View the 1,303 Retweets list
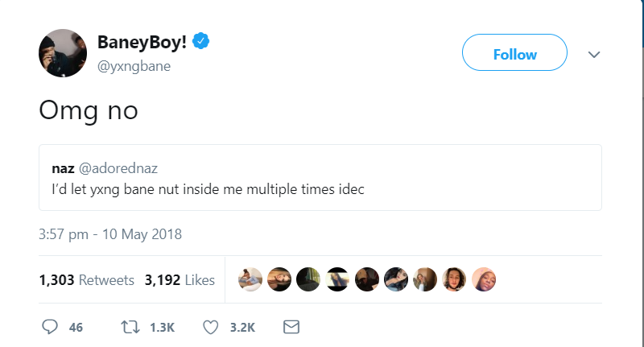644x347 pixels. point(86,280)
